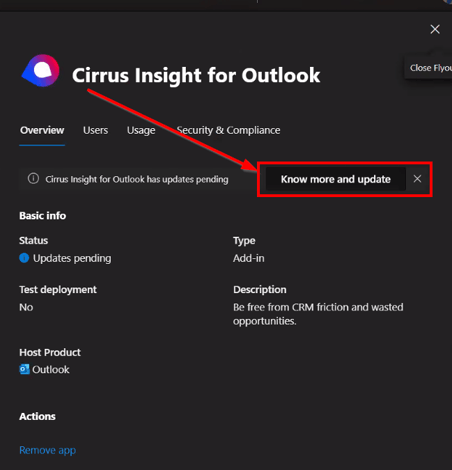
Task: Click the Updates pending status text
Action: tap(72, 258)
